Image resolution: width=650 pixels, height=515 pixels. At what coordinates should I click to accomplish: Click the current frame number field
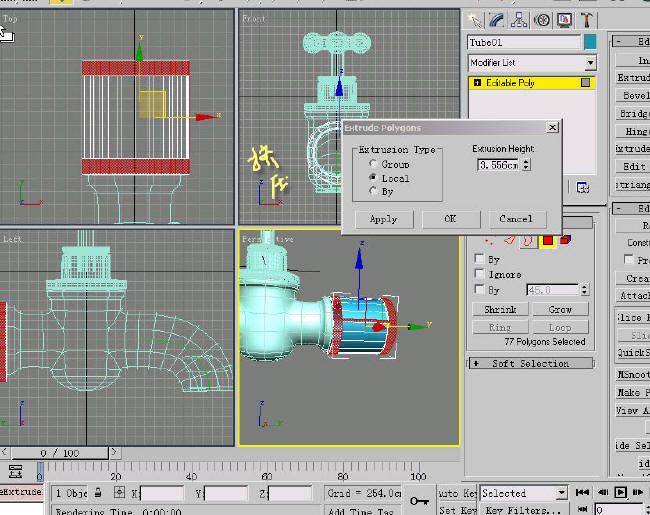point(619,509)
